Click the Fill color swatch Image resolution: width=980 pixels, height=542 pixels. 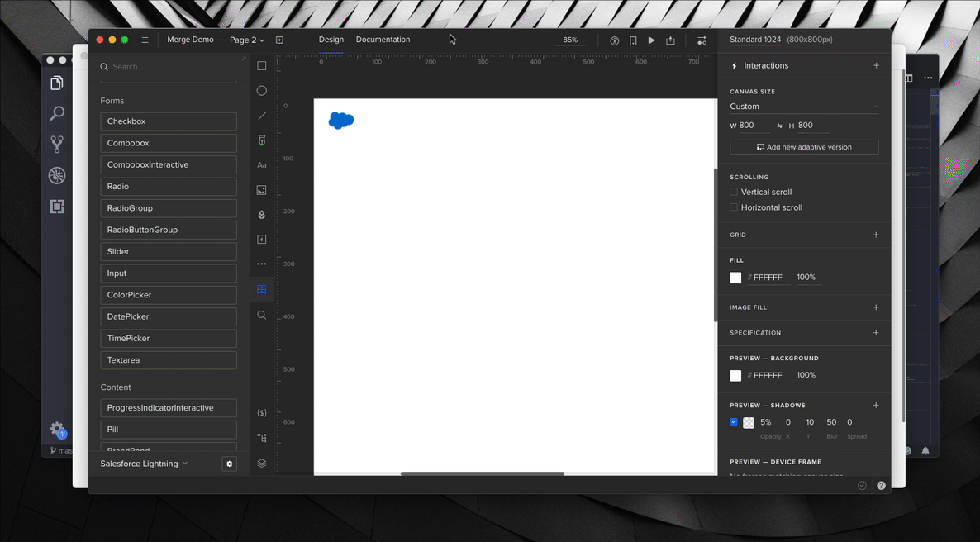click(735, 278)
